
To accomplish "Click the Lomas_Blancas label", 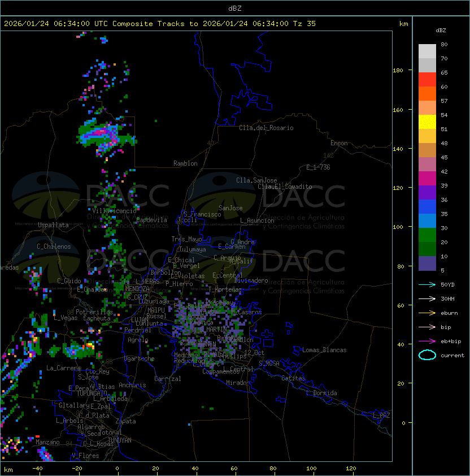I will [x=324, y=350].
